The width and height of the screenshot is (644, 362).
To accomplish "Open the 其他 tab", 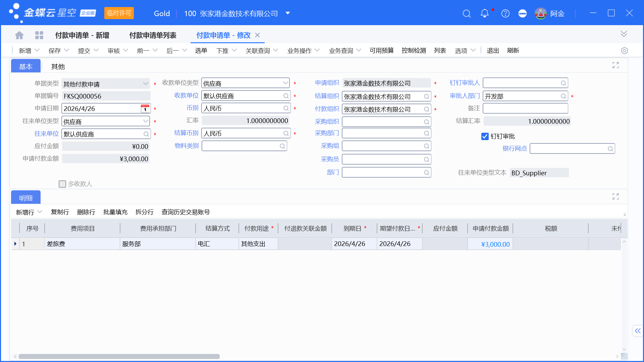I will [58, 66].
